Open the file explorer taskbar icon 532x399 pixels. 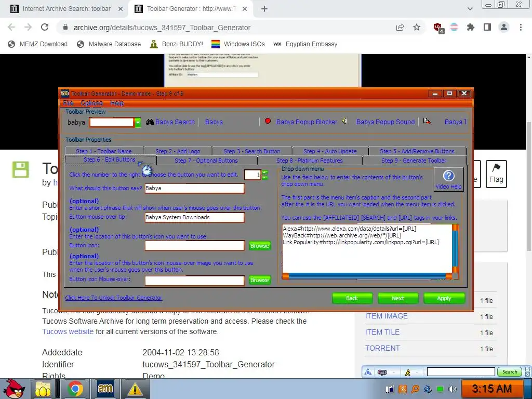[43, 389]
